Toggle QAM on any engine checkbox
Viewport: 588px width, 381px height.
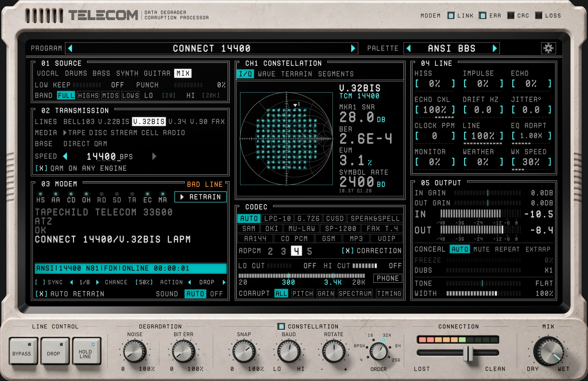(x=41, y=168)
